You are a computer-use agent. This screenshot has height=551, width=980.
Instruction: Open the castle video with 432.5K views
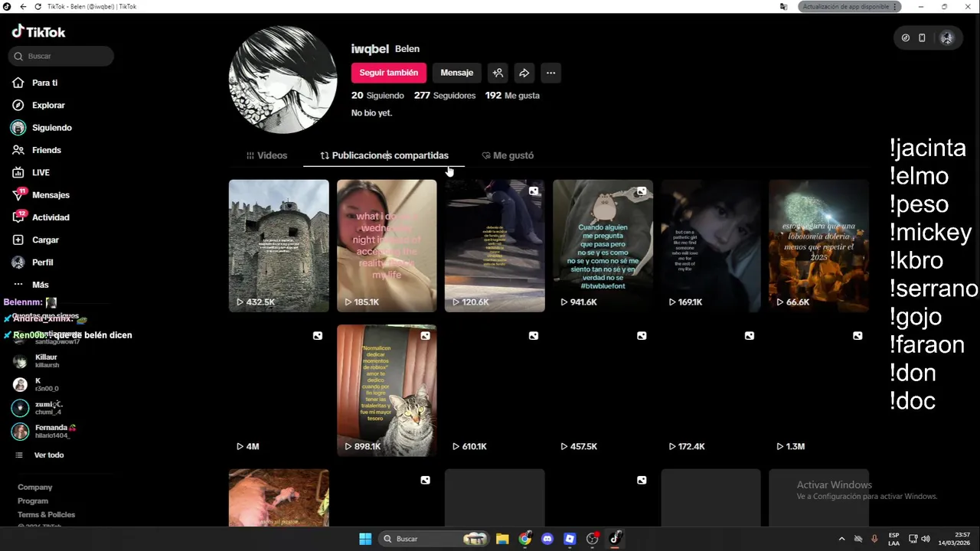[279, 246]
